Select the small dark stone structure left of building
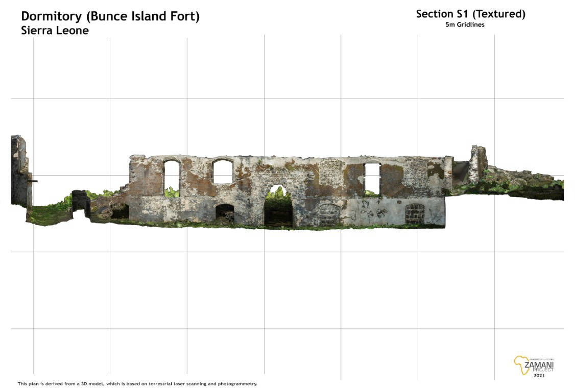Viewport: 575px width, 392px height. pyautogui.click(x=81, y=201)
